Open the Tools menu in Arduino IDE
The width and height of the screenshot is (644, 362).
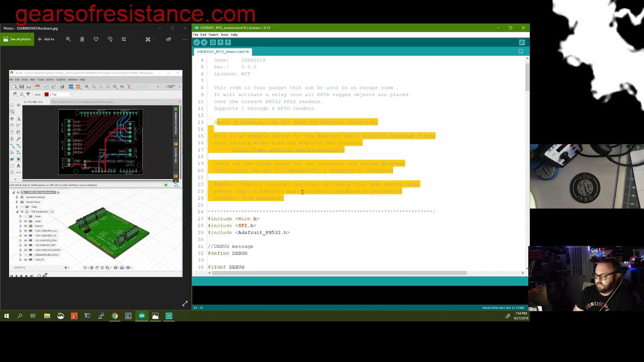(x=224, y=35)
